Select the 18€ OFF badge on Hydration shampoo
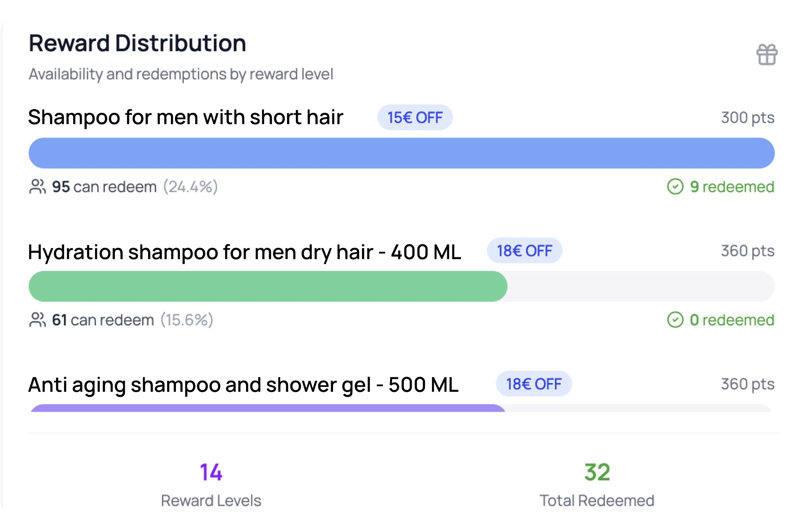The image size is (805, 532). 525,251
